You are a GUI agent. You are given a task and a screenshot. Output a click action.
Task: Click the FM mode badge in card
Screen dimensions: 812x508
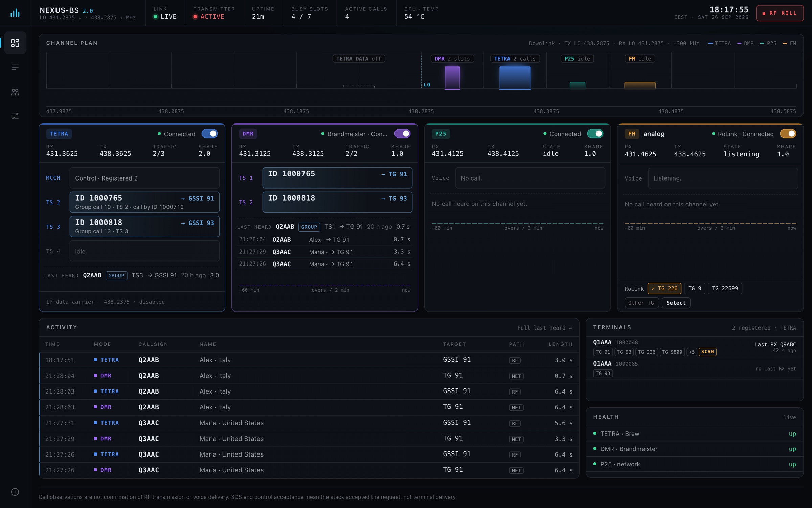(x=632, y=134)
